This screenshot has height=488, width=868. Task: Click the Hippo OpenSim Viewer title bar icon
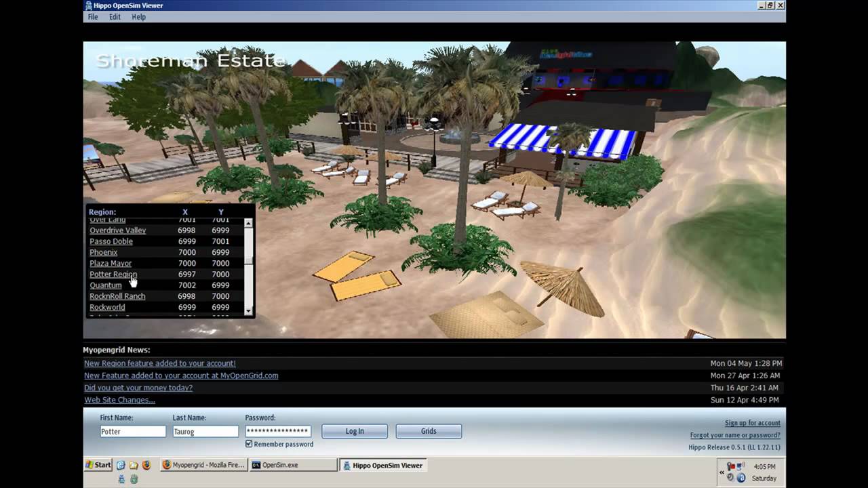pos(88,5)
